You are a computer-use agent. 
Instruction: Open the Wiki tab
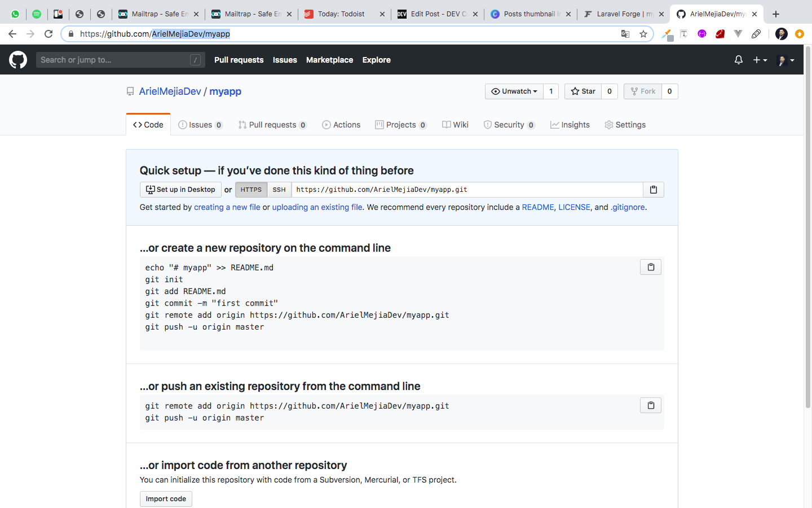456,125
